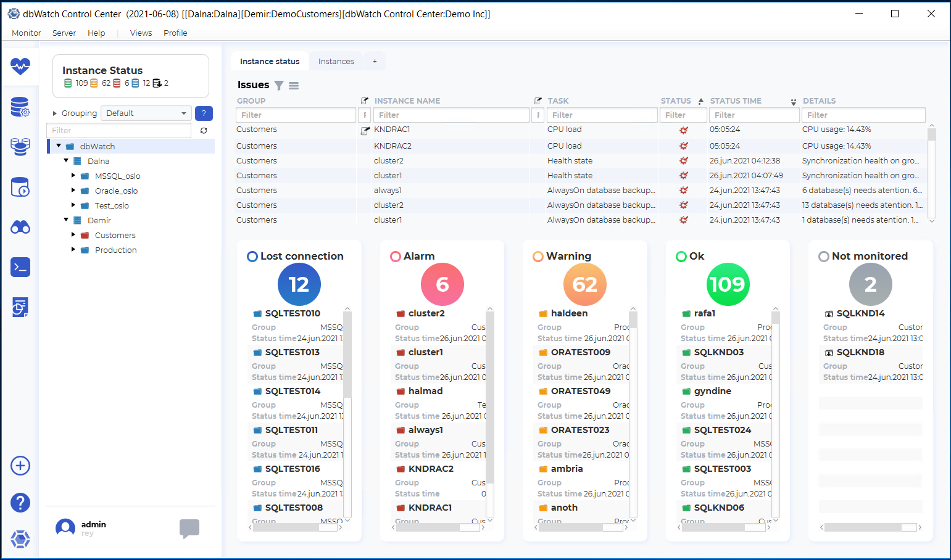This screenshot has width=951, height=560.
Task: Expand the MSSQL_oslo tree node
Action: (x=73, y=176)
